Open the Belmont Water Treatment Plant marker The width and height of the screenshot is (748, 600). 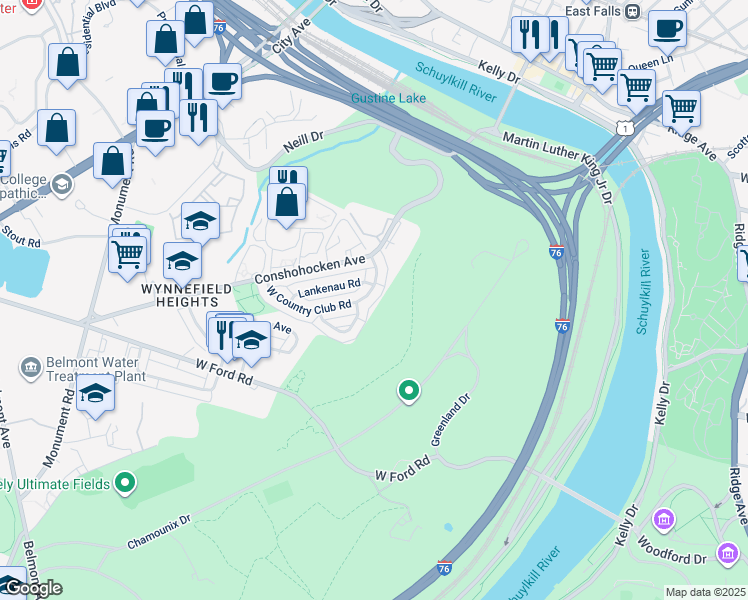31,368
